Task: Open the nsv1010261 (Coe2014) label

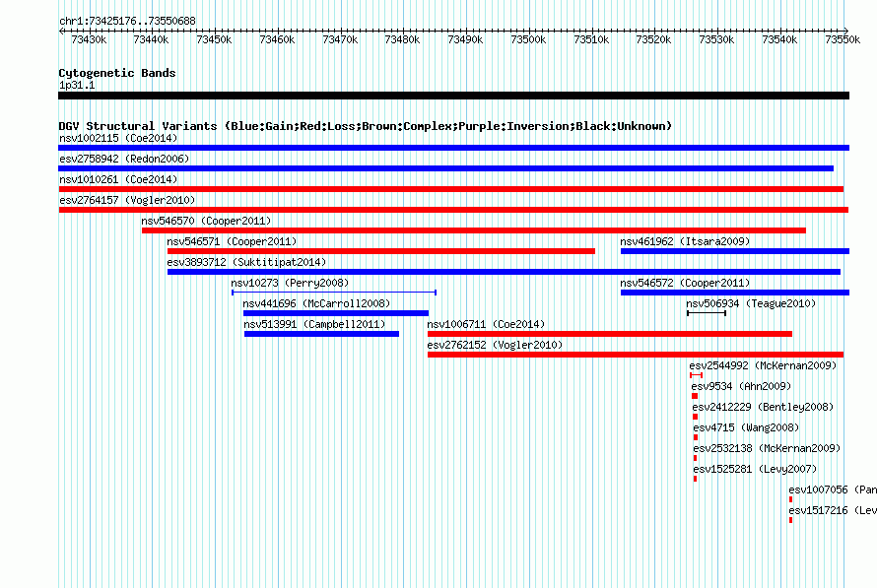Action: pyautogui.click(x=118, y=179)
